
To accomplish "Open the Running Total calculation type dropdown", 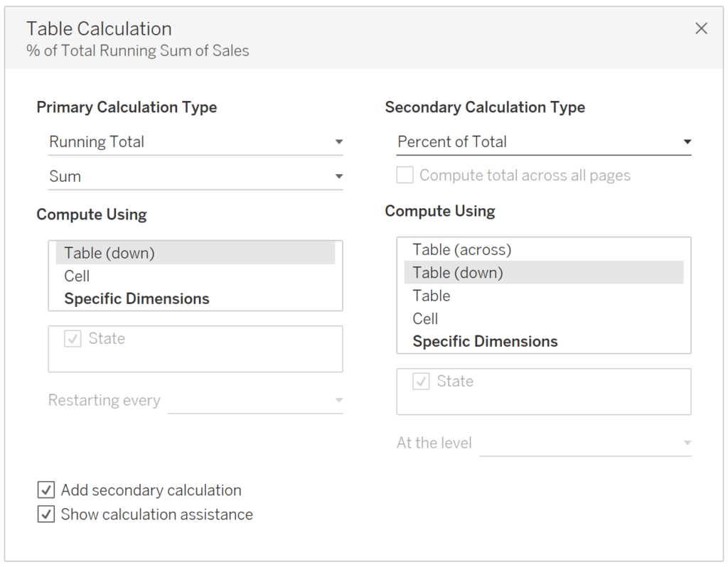I will pos(196,141).
